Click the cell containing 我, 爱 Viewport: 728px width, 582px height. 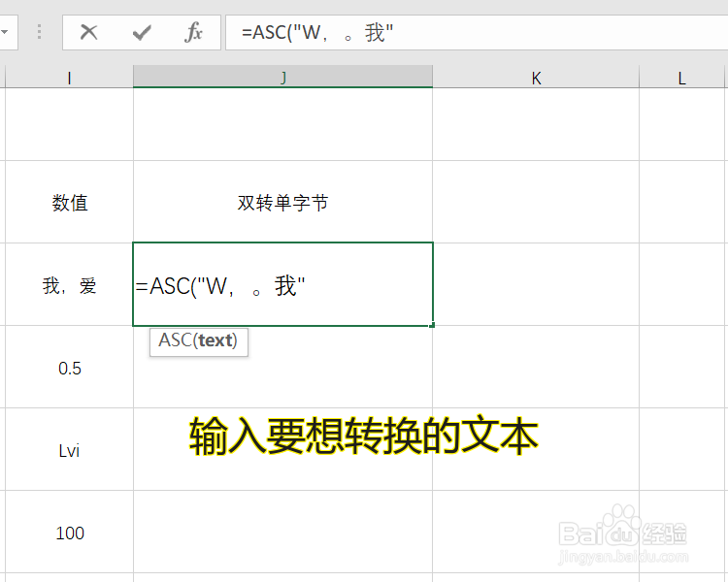[x=69, y=284]
